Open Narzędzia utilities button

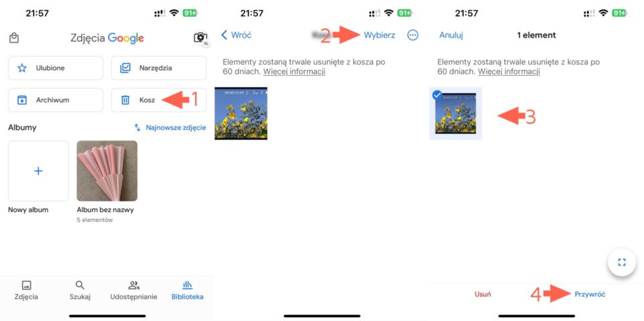[159, 68]
